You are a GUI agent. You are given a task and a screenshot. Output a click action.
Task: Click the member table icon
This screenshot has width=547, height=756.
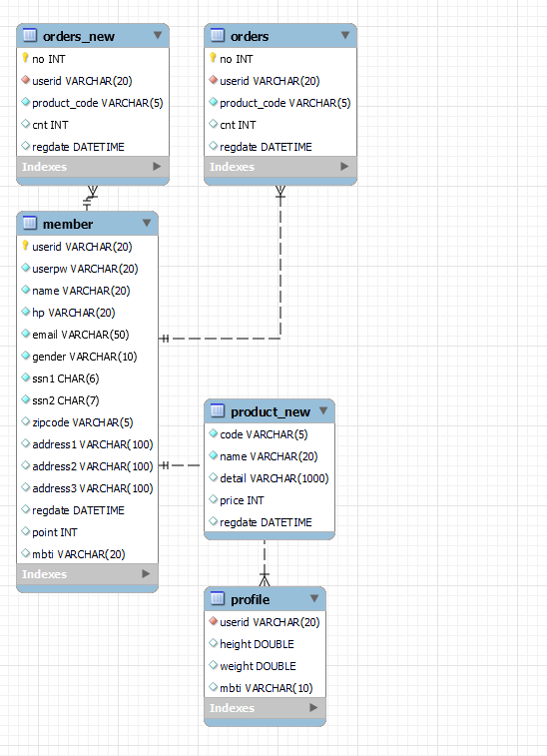(30, 223)
